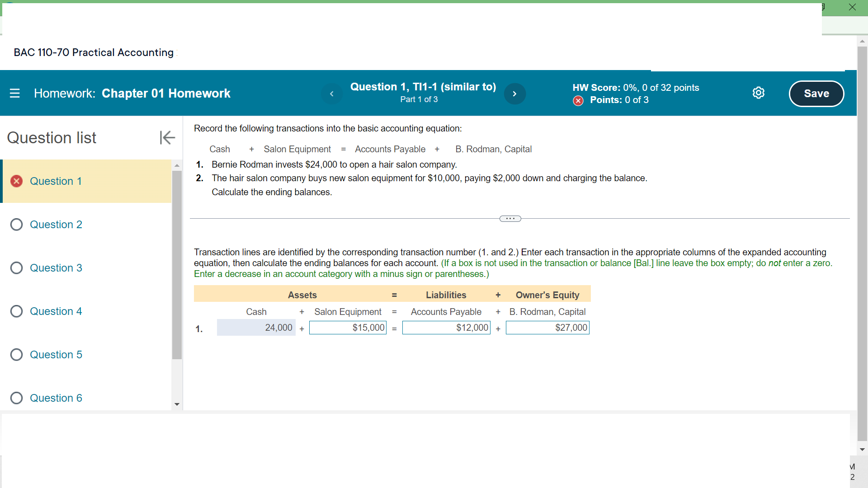Click the Save button
The width and height of the screenshot is (868, 488).
click(x=816, y=94)
